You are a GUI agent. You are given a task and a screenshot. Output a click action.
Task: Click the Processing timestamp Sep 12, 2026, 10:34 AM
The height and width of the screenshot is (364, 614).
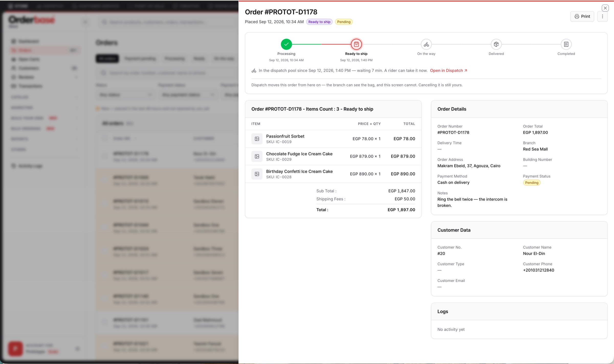pyautogui.click(x=286, y=60)
